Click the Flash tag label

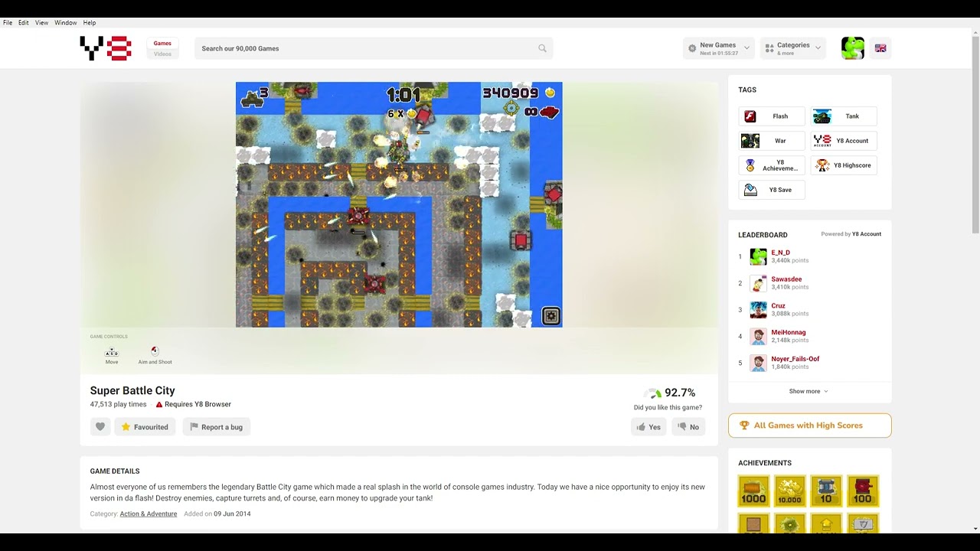(x=780, y=116)
